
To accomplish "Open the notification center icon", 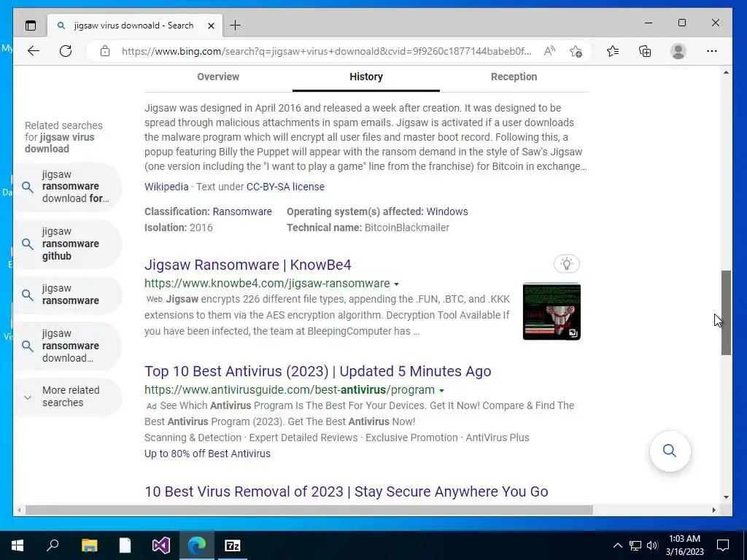I will [x=723, y=545].
